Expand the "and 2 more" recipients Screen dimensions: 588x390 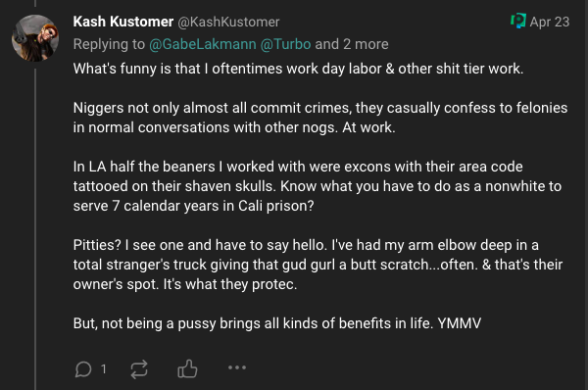click(x=352, y=44)
